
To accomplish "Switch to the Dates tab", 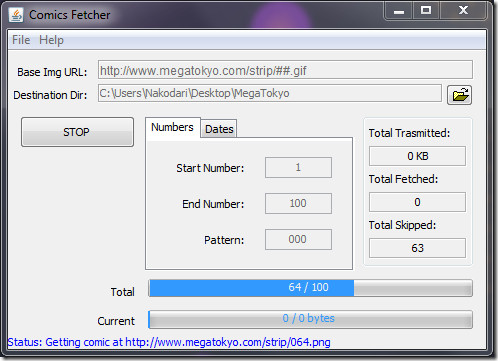I will tap(219, 129).
